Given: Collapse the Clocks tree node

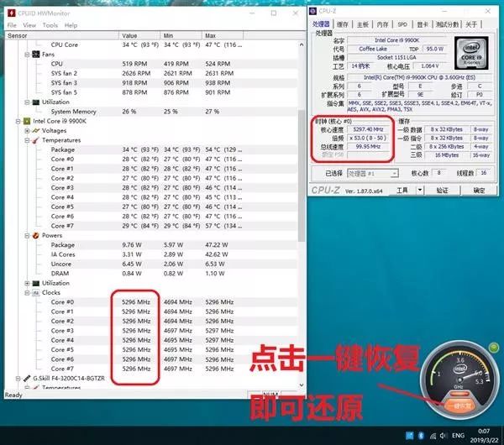Looking at the screenshot, I should (x=28, y=293).
